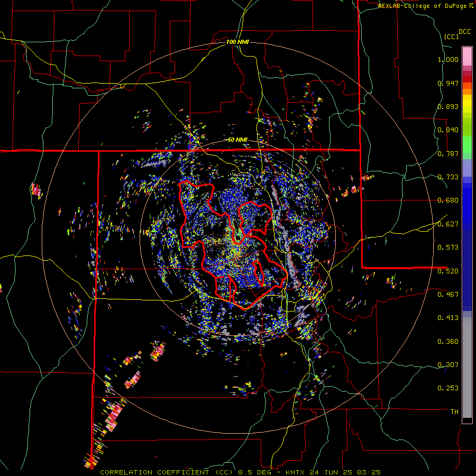Viewport: 476px width, 476px height.
Task: Select the 0.253 colorbar value label
Action: [x=448, y=388]
